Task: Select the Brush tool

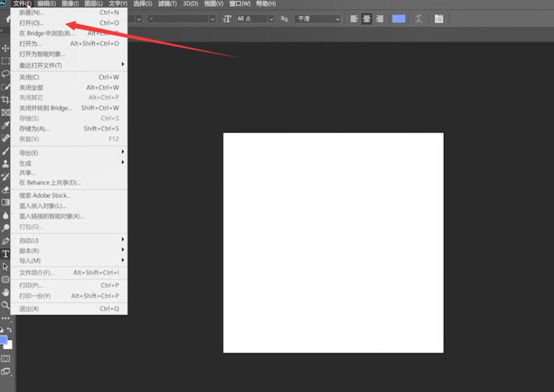Action: [6, 151]
